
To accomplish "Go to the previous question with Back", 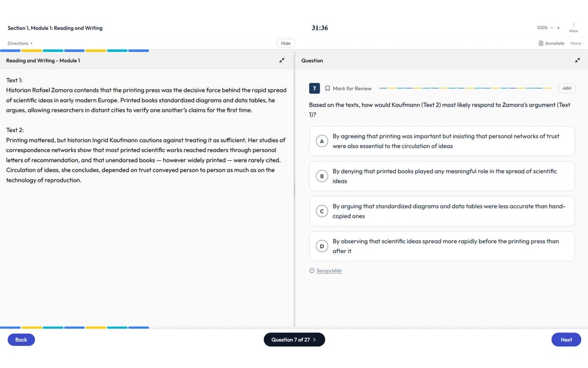I will pos(21,340).
